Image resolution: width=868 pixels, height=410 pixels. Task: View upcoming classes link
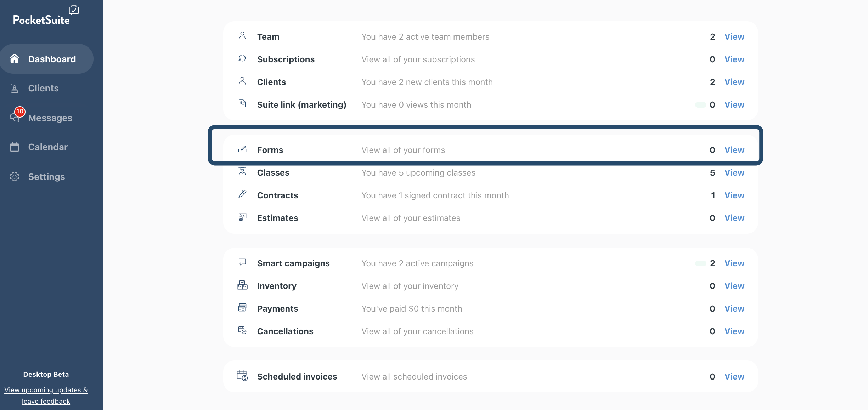tap(734, 173)
